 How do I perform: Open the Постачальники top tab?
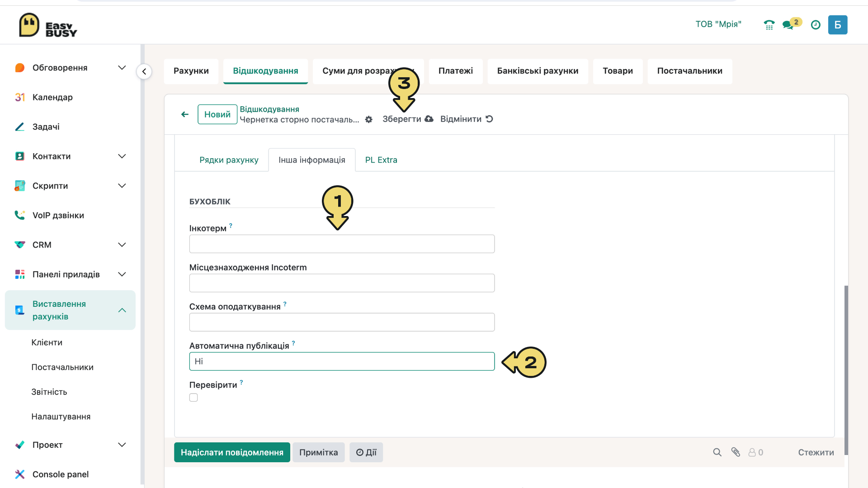pyautogui.click(x=689, y=71)
